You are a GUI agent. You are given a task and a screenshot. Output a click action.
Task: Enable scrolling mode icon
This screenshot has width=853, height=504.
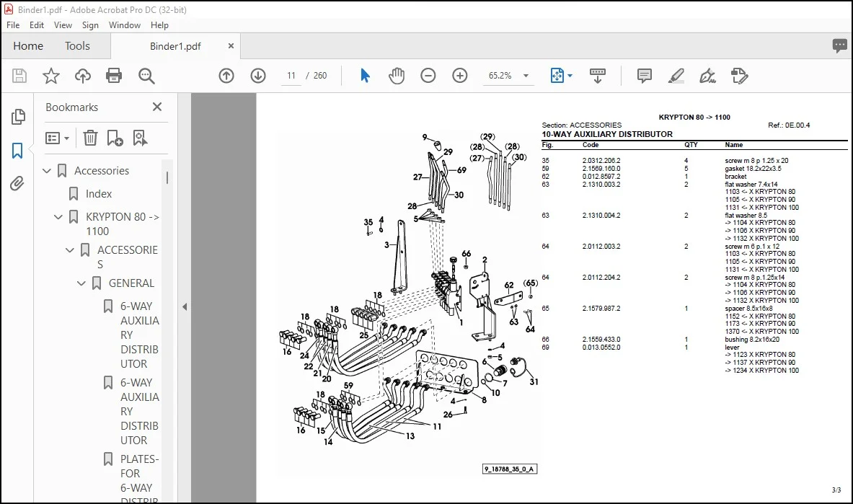click(597, 76)
